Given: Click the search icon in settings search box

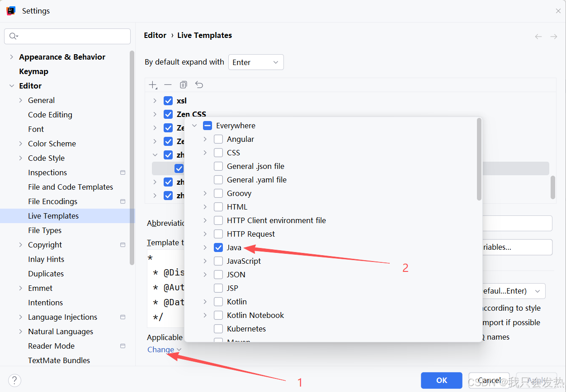Looking at the screenshot, I should pyautogui.click(x=14, y=36).
